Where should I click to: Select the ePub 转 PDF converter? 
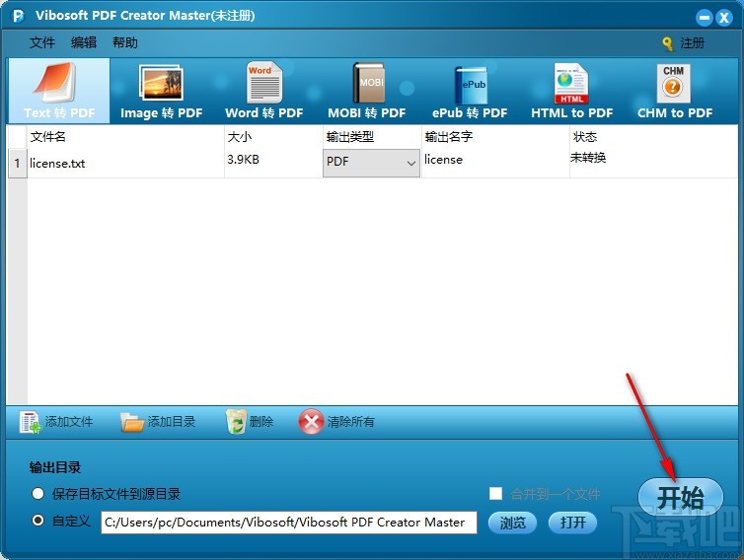[x=470, y=91]
